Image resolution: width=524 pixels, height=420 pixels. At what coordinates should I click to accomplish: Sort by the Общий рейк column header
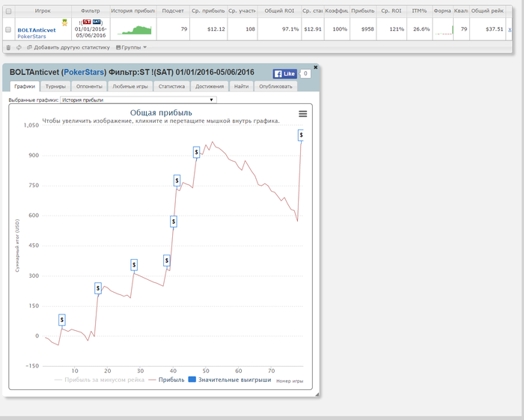pyautogui.click(x=487, y=11)
